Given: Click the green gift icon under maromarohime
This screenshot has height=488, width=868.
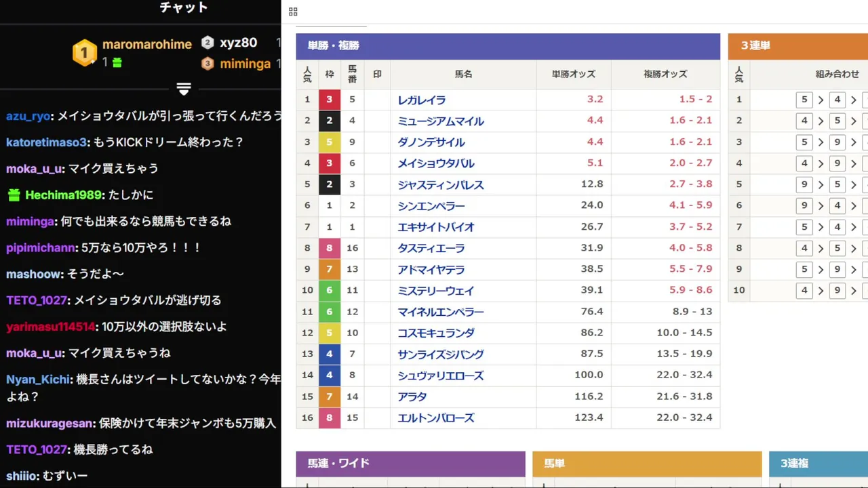Looking at the screenshot, I should click(x=117, y=62).
